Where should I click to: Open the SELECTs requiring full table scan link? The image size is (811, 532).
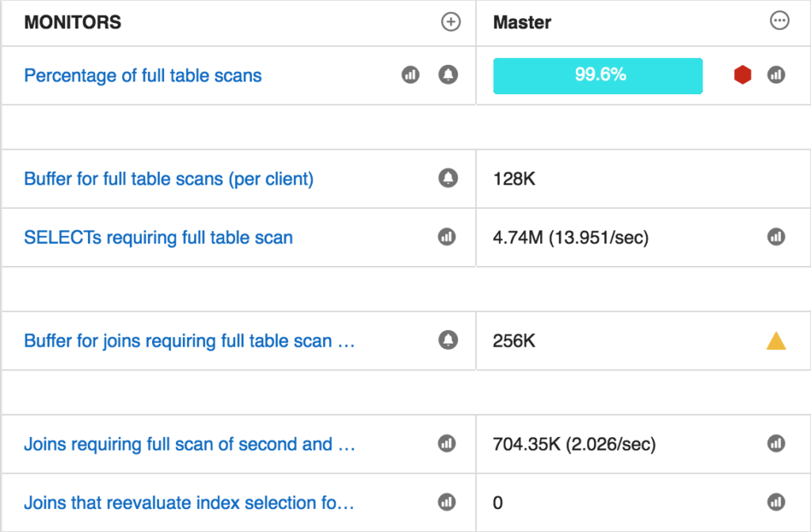tap(158, 237)
